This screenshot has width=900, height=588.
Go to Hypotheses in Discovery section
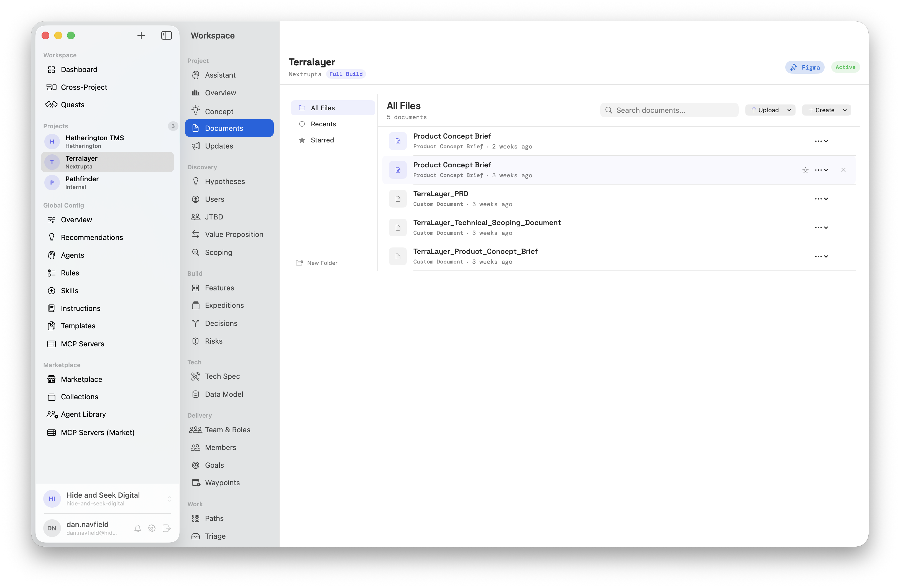(x=225, y=181)
